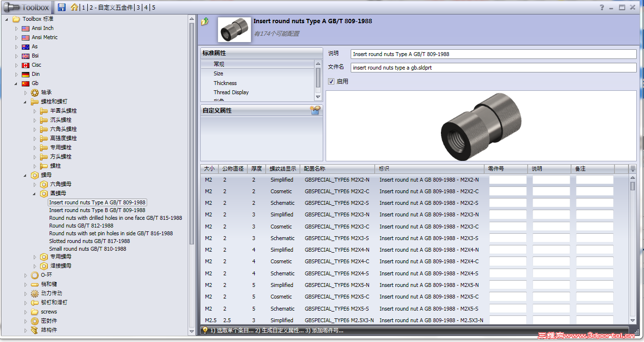Click the save floppy disk icon
The width and height of the screenshot is (644, 342).
click(62, 7)
